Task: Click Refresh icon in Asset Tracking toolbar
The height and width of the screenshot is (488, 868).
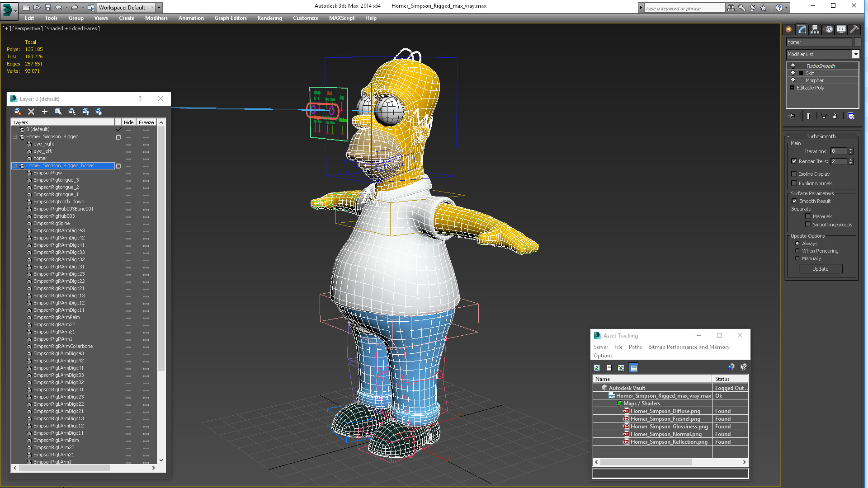Action: coord(597,368)
